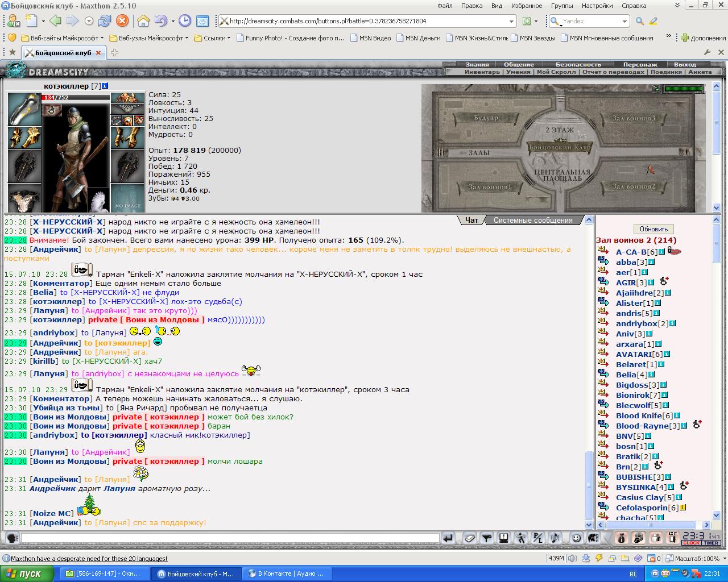Click the eraser clear chat icon
Image resolution: width=728 pixels, height=582 pixels.
tap(469, 538)
